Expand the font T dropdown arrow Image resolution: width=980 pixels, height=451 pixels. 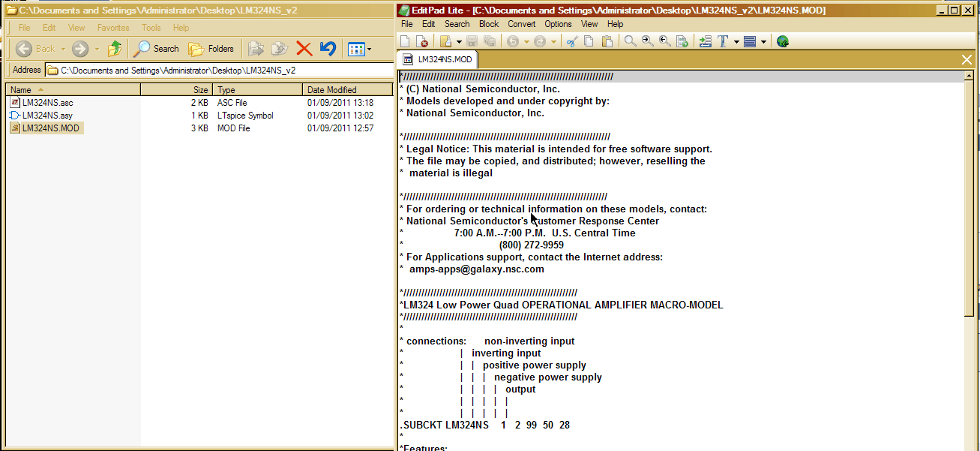[x=736, y=42]
